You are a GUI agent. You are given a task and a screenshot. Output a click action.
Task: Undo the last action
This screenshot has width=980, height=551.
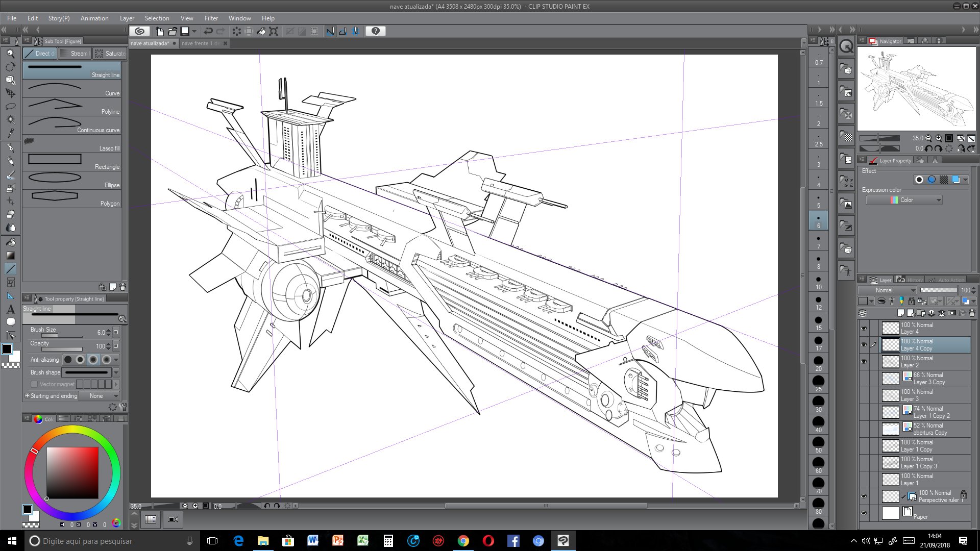click(208, 31)
